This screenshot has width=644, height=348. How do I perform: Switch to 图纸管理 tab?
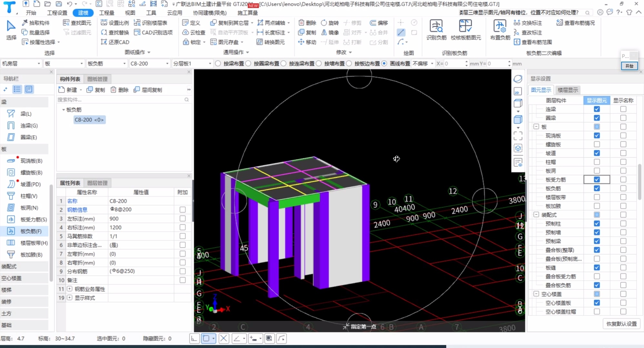tap(97, 79)
